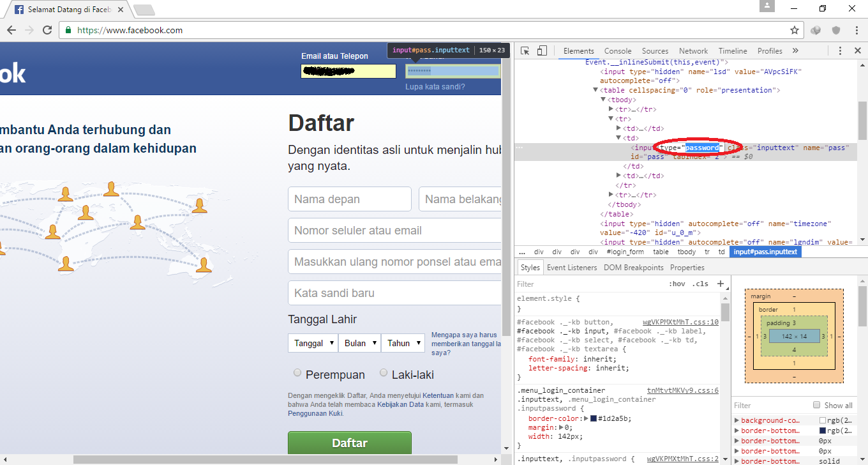The width and height of the screenshot is (868, 465).
Task: Toggle the :hov element state button
Action: 677,284
